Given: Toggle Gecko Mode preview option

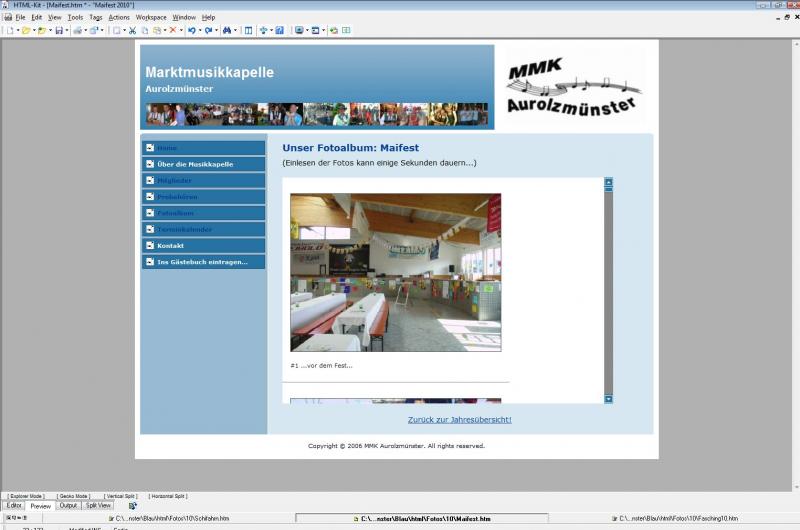Looking at the screenshot, I should pos(73,496).
